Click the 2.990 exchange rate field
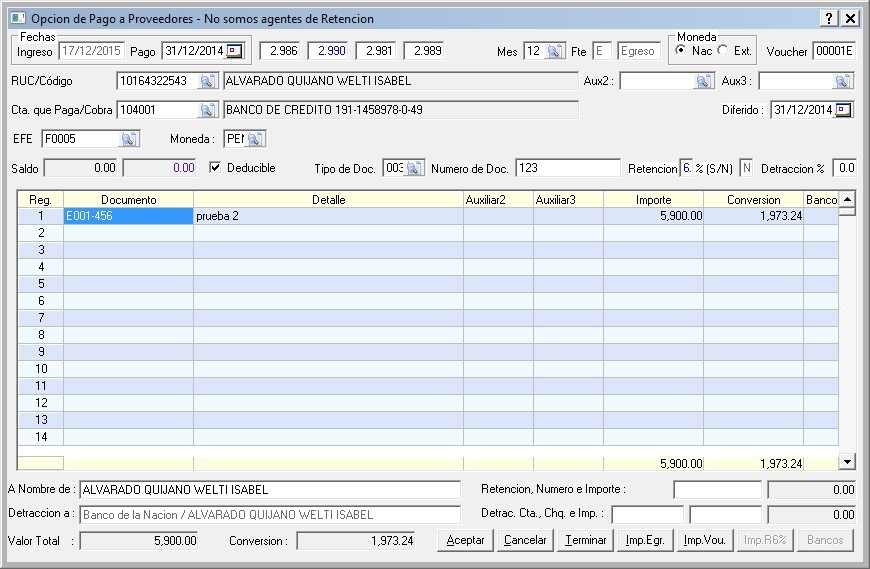The height and width of the screenshot is (569, 870). click(x=328, y=51)
